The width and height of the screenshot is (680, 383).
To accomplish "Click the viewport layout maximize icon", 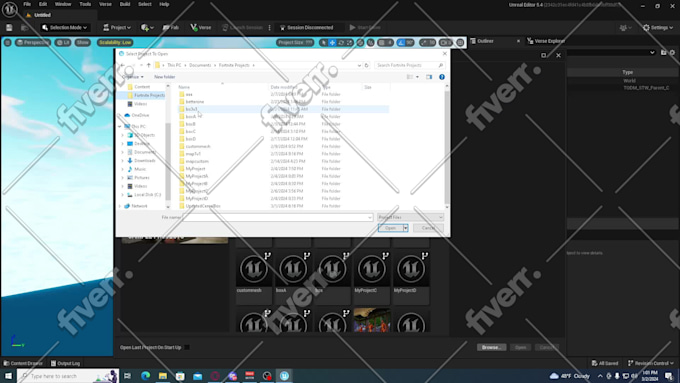I will tap(460, 43).
